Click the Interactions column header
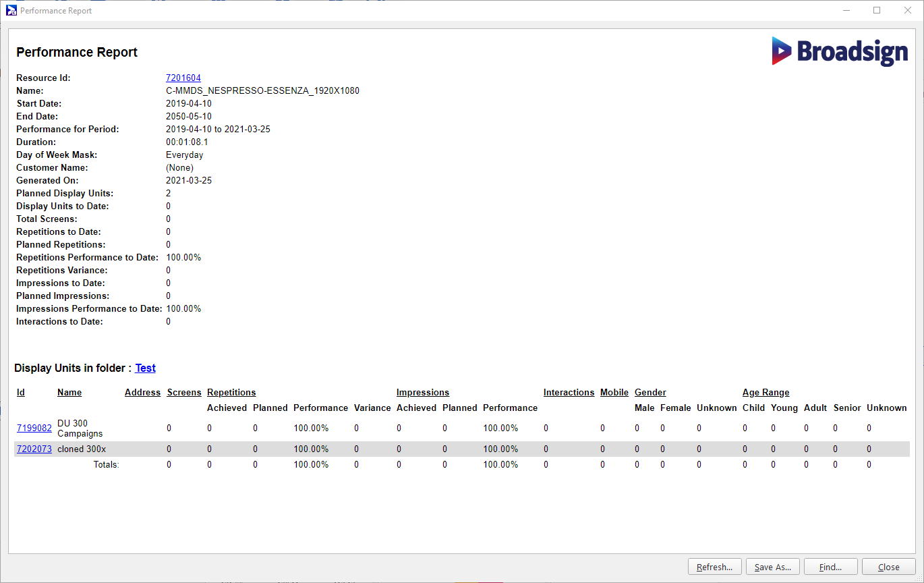This screenshot has width=924, height=583. tap(569, 393)
